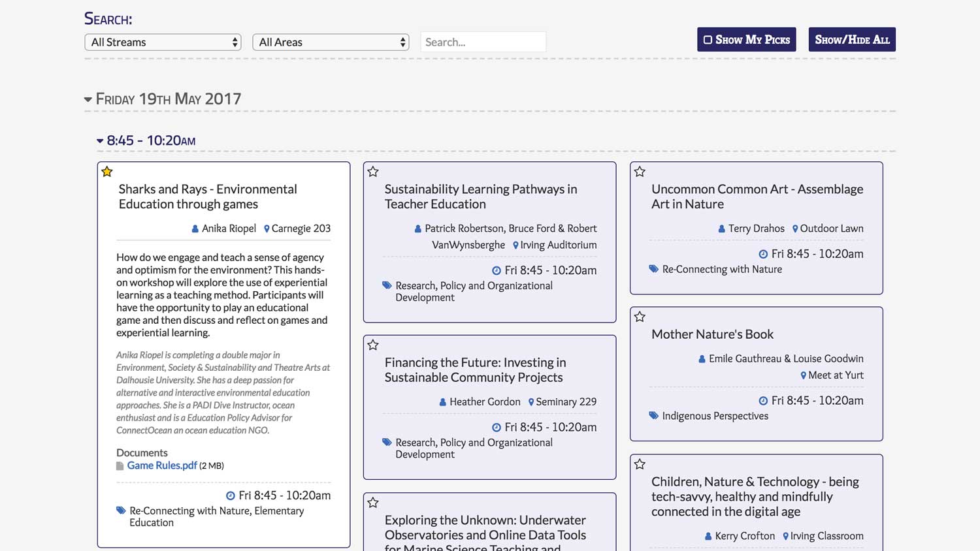Open Financing the Future session title
The width and height of the screenshot is (980, 551).
(475, 370)
